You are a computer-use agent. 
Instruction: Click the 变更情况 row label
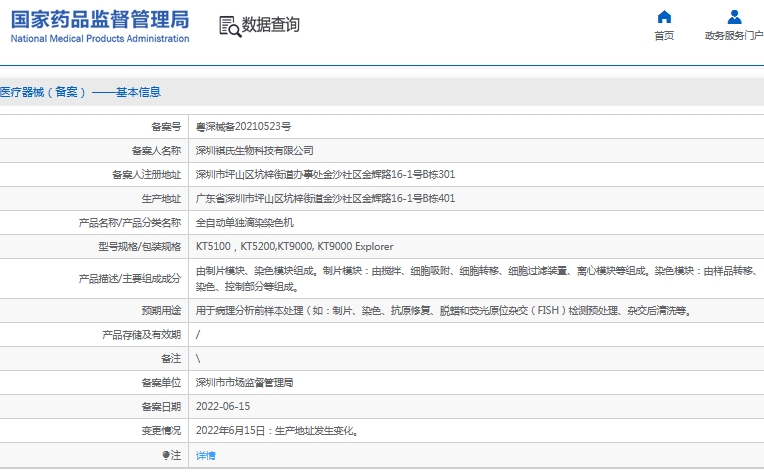click(x=161, y=431)
